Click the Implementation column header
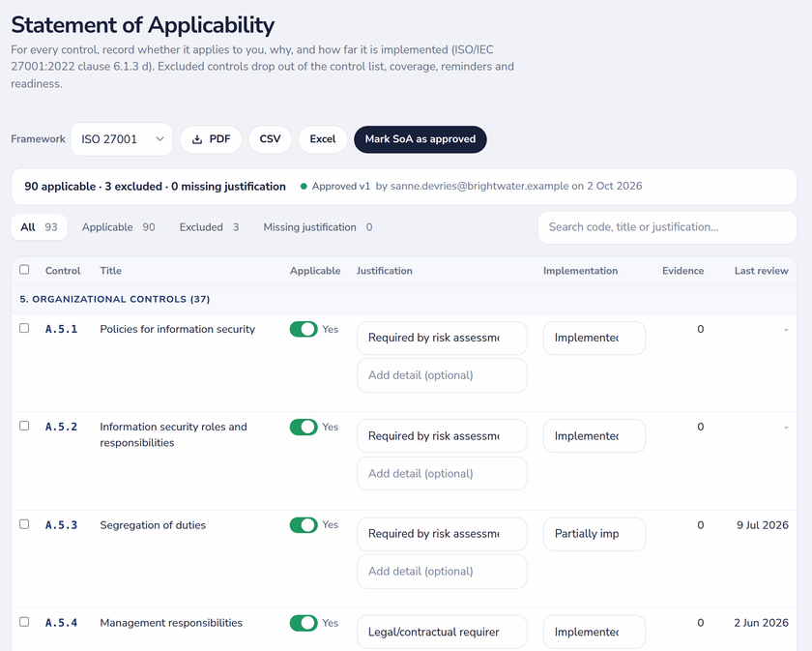Screen dimensions: 812x651 (x=580, y=271)
